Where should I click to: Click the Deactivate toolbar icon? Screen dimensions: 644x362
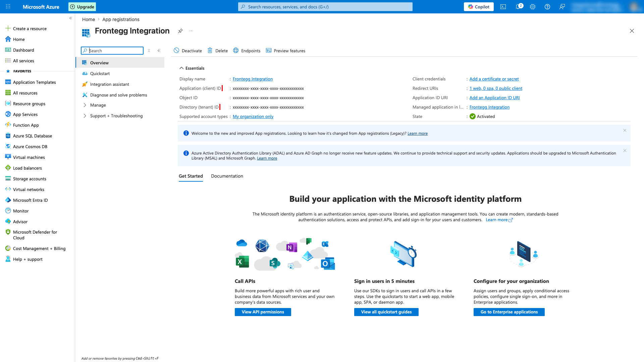coord(176,51)
